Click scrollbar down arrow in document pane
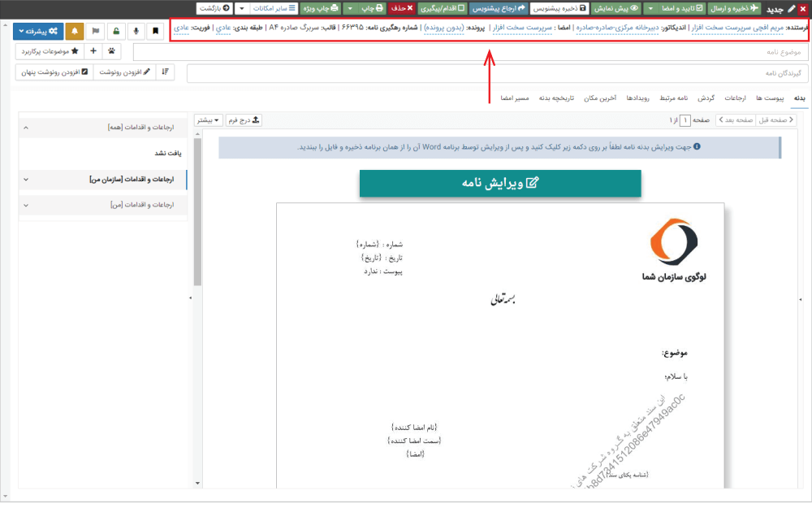The width and height of the screenshot is (812, 508). coord(197,483)
